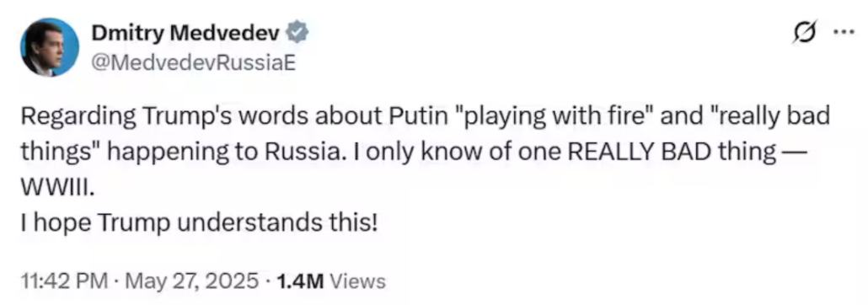Click the blue verified badge
Viewport: 868px width, 305px height.
(x=297, y=34)
